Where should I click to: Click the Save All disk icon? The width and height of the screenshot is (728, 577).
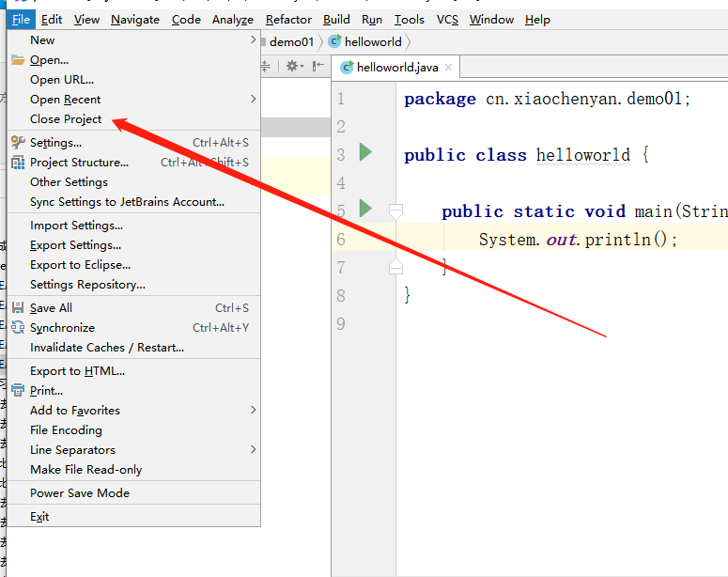(x=18, y=308)
